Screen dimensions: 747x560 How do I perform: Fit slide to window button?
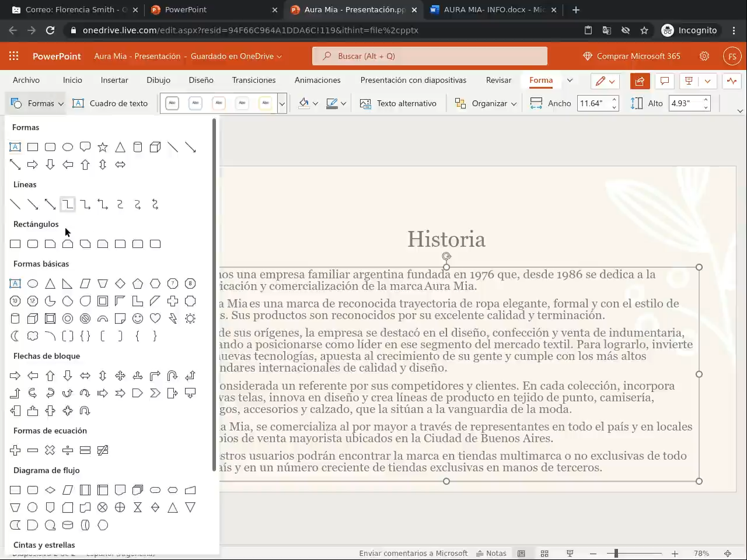(x=728, y=553)
